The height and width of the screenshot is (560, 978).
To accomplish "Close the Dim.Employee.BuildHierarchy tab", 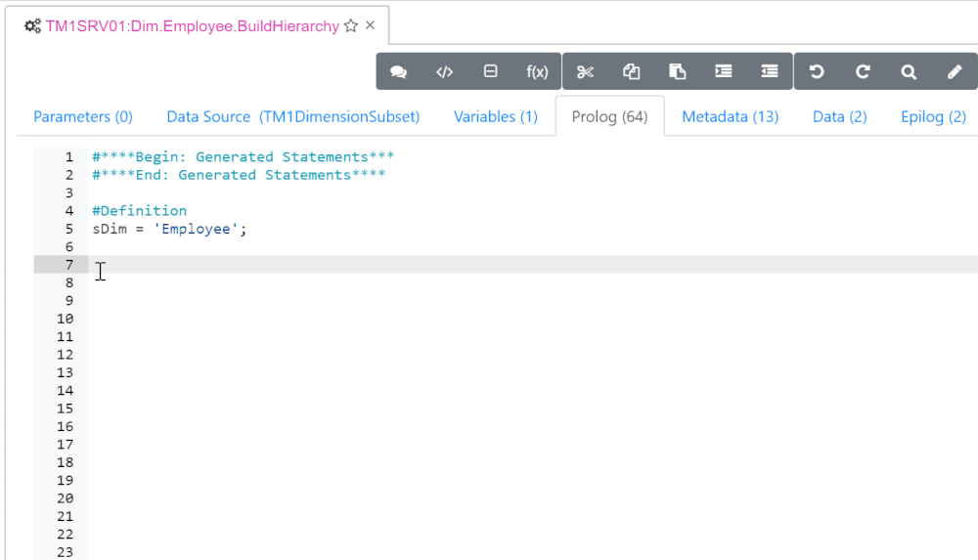I will pos(370,25).
